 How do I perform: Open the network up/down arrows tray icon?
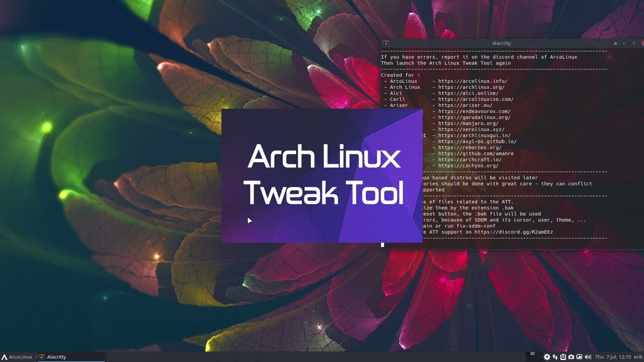555,357
